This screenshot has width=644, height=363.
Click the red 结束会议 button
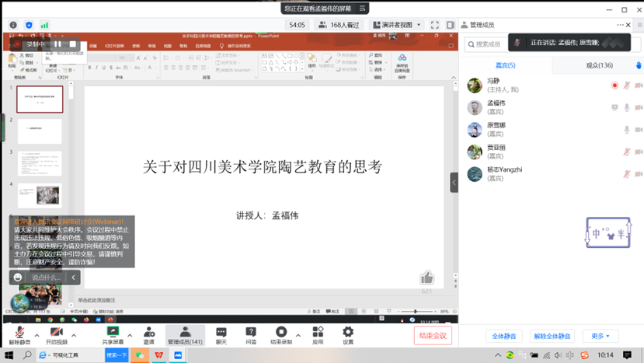click(x=433, y=335)
